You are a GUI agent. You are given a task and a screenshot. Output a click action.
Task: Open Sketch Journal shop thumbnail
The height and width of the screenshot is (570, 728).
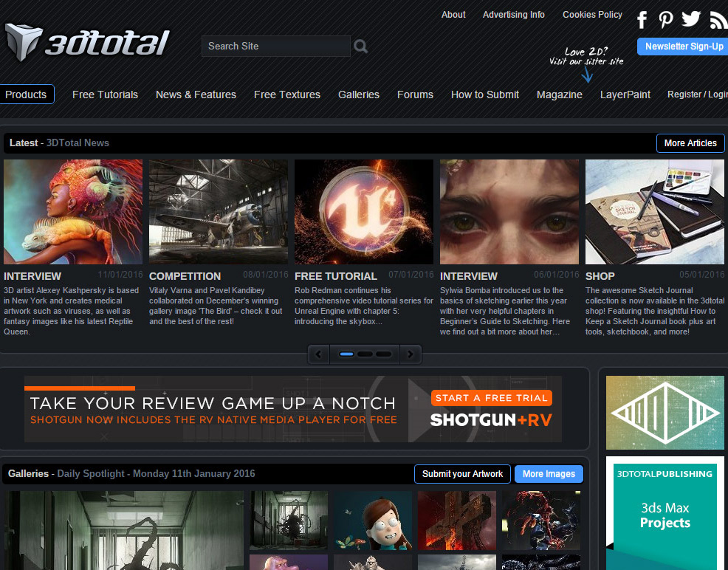coord(655,212)
